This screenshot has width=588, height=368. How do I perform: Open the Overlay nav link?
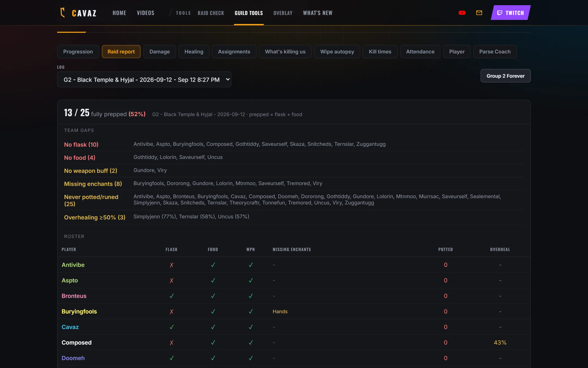coord(283,13)
